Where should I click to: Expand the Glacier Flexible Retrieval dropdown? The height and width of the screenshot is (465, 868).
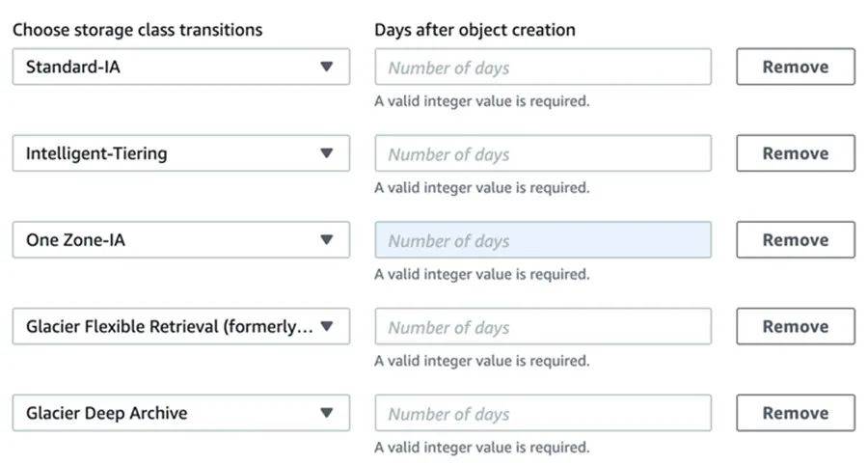tap(181, 326)
